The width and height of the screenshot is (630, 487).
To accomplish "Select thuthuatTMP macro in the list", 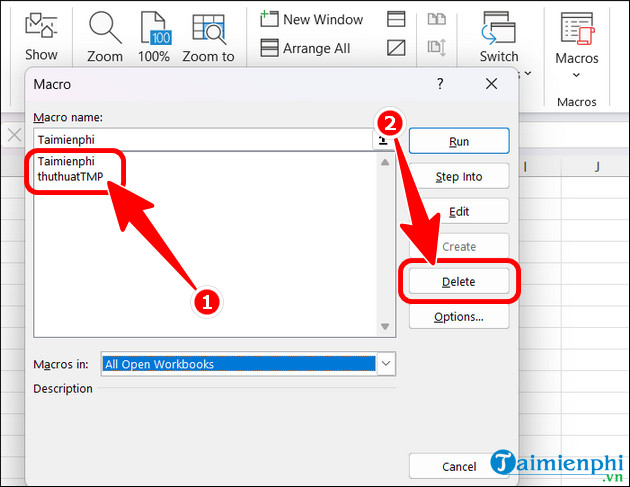I will [x=71, y=176].
